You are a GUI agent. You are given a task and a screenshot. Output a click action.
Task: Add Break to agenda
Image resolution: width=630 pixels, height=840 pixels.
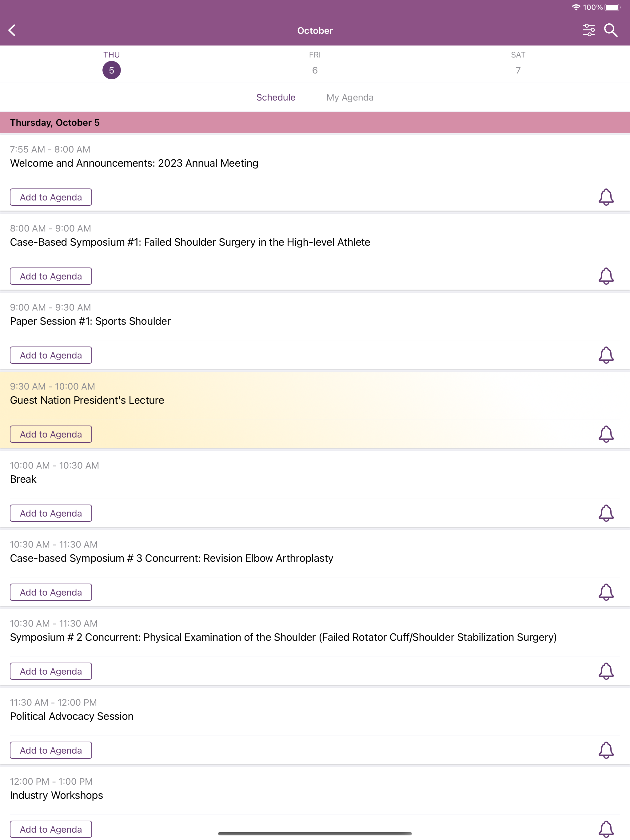[x=51, y=513]
